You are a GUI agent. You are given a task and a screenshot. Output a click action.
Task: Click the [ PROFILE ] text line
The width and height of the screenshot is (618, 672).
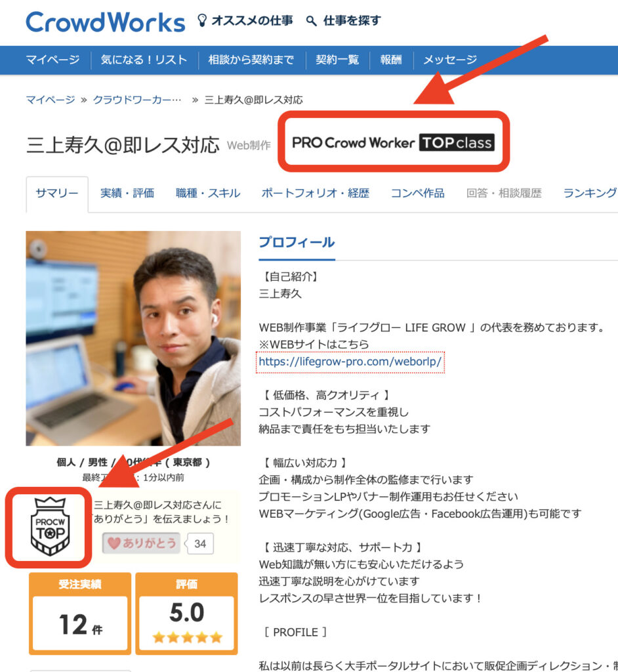(x=295, y=632)
